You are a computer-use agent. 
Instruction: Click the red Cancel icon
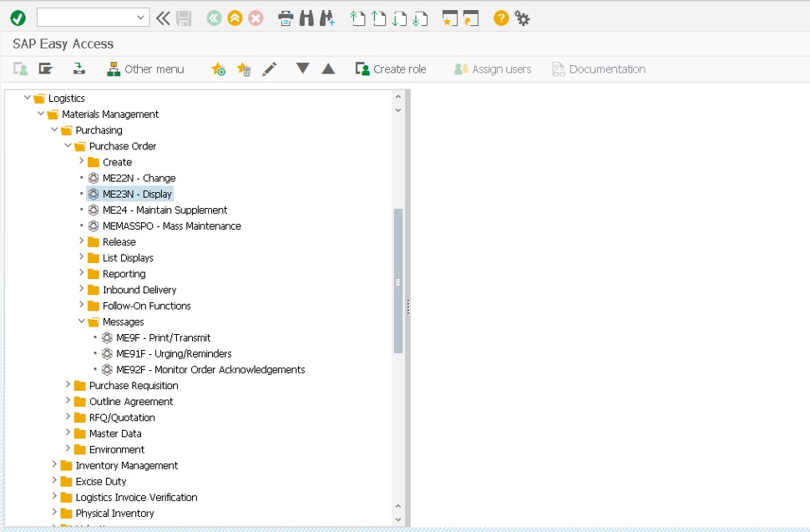[256, 18]
